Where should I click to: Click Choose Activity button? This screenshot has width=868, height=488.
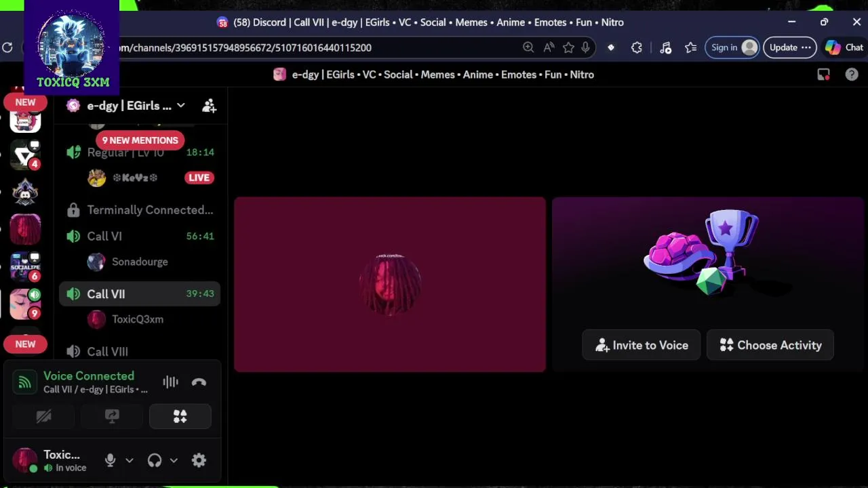click(770, 346)
